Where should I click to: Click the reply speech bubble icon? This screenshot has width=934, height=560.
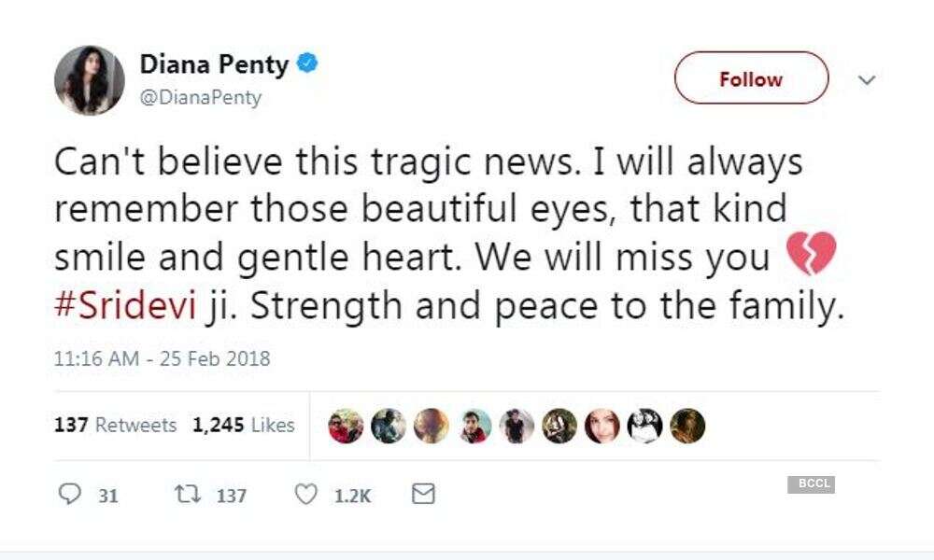click(x=70, y=495)
